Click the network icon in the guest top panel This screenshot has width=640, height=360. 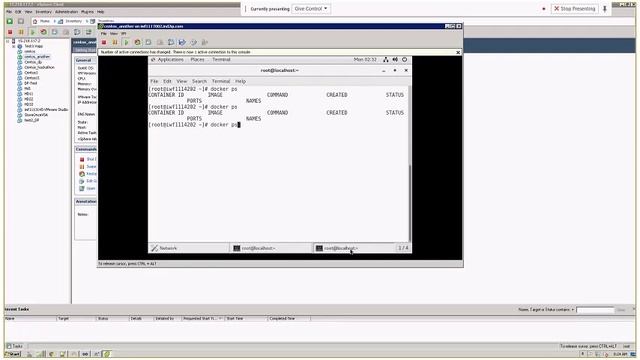(386, 60)
